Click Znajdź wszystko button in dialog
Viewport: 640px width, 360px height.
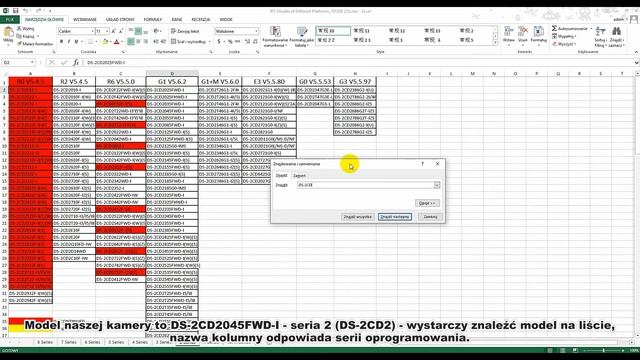click(x=358, y=217)
